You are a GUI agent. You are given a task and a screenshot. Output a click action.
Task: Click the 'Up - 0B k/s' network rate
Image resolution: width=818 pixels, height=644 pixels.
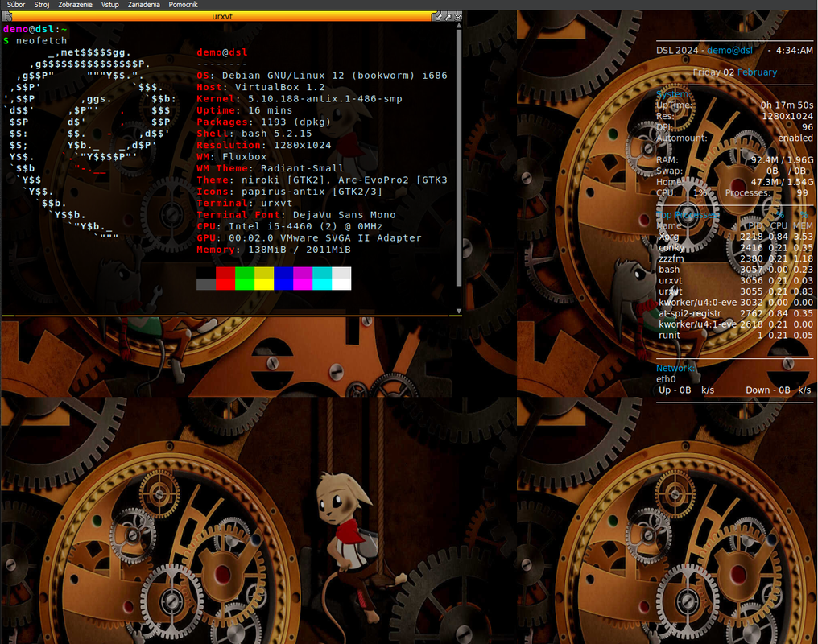(687, 390)
